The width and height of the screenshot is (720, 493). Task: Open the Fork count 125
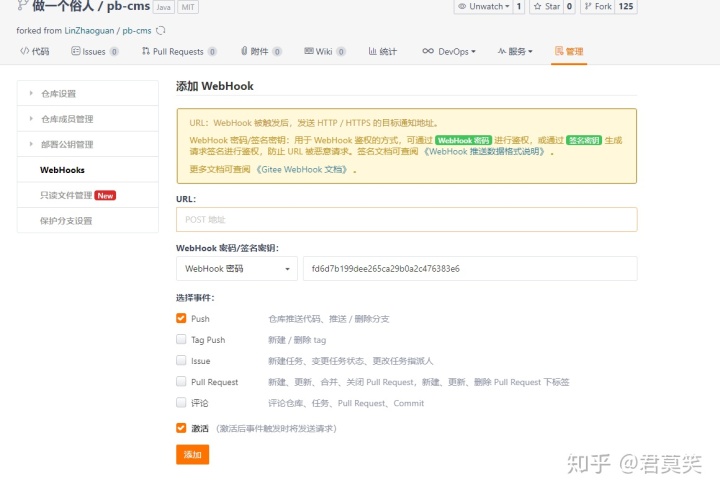626,6
